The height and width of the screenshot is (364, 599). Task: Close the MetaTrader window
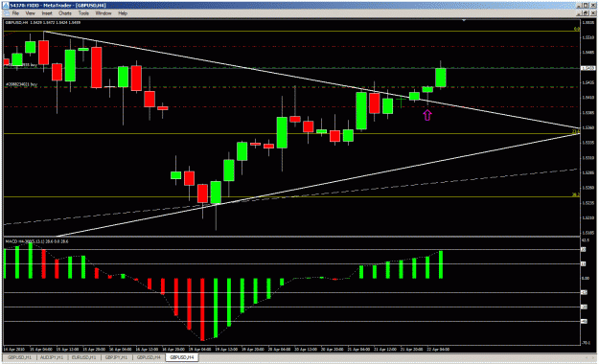pos(593,6)
